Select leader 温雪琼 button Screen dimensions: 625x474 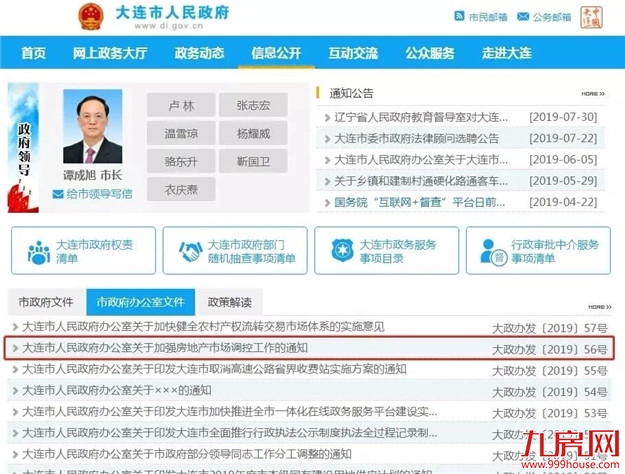tap(181, 133)
